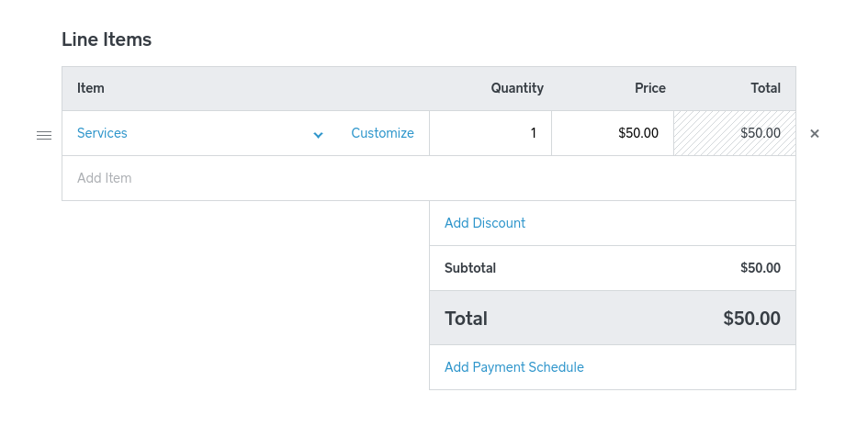
Task: Click the Line Items heading
Action: (107, 39)
